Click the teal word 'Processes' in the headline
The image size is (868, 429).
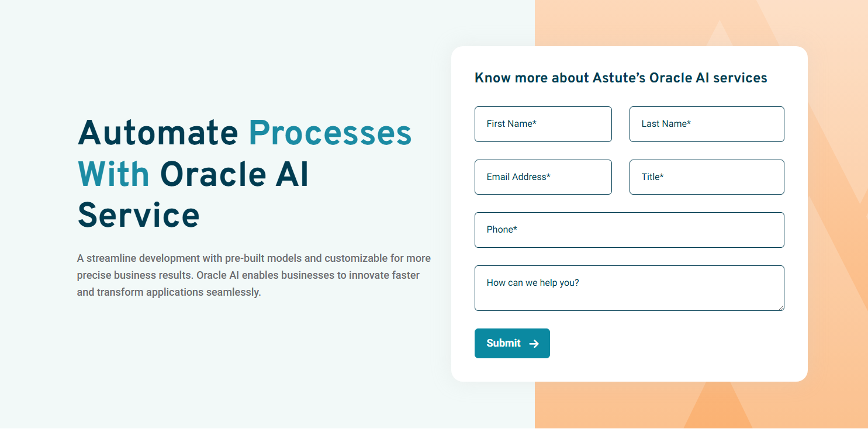(330, 133)
